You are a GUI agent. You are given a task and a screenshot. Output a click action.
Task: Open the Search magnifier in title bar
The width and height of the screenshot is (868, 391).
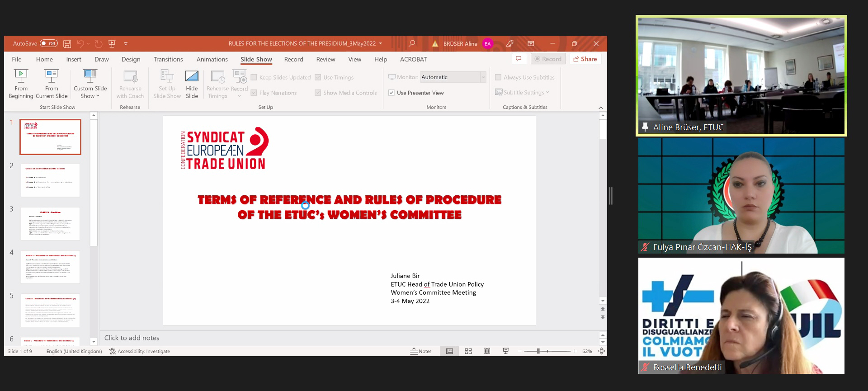[412, 43]
